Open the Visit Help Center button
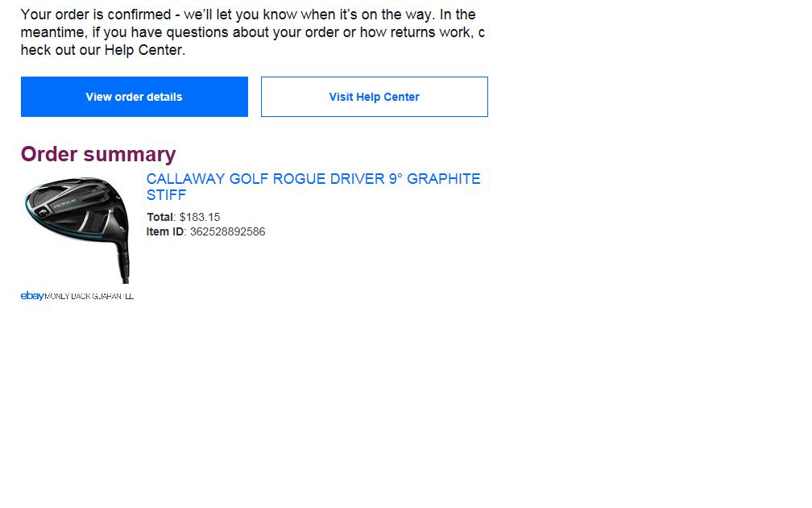This screenshot has height=508, width=812. 374,97
